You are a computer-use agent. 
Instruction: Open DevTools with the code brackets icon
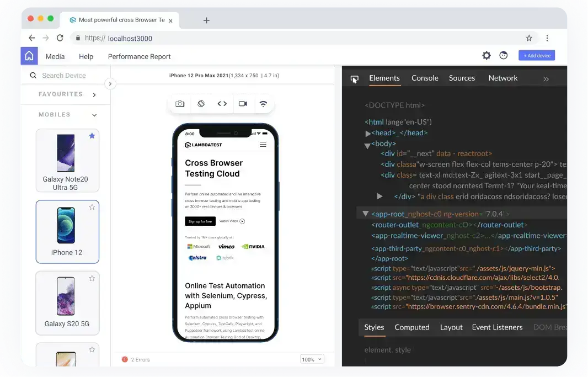(x=222, y=104)
